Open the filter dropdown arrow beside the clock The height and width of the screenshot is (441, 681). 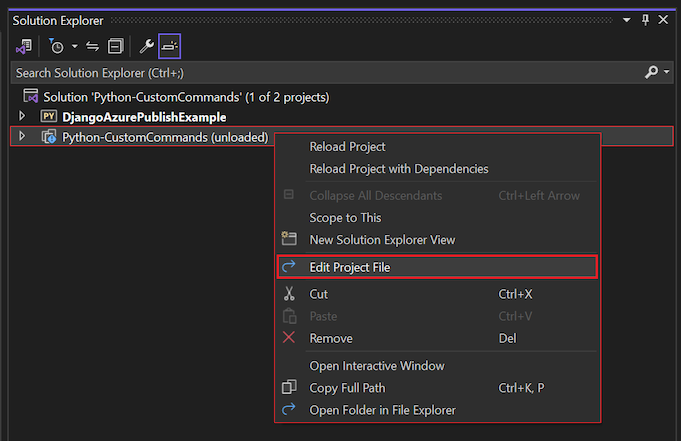coord(75,46)
